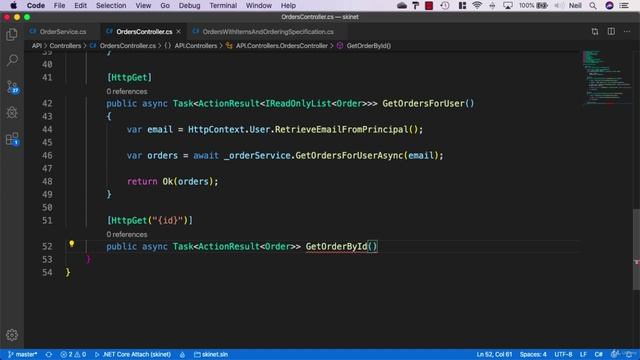
Task: Click the AirPlay display icon
Action: (x=508, y=5)
